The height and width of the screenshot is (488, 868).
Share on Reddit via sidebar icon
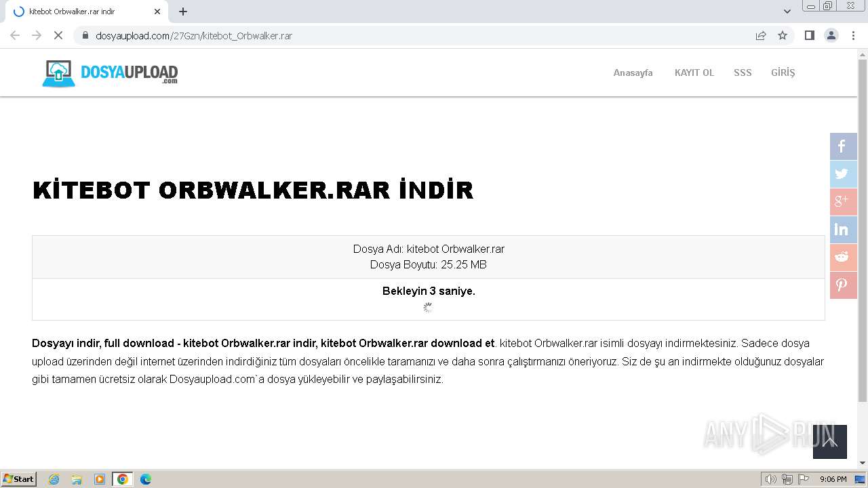[x=843, y=258]
